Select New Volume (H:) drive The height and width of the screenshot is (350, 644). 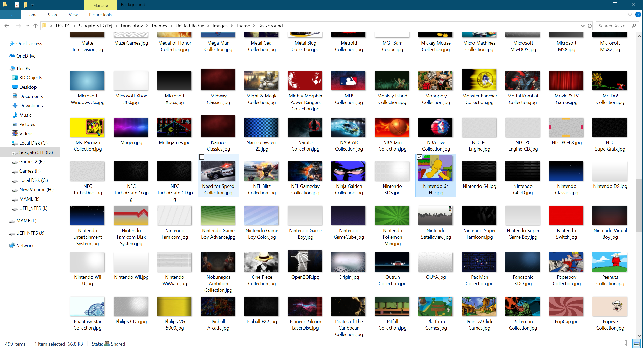36,189
